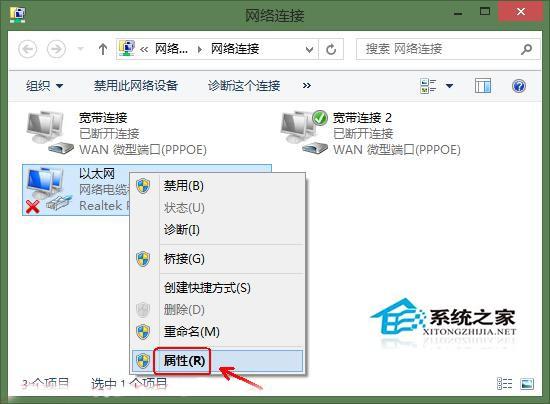This screenshot has width=550, height=404.
Task: Expand the view options dropdown arrow
Action: click(449, 86)
